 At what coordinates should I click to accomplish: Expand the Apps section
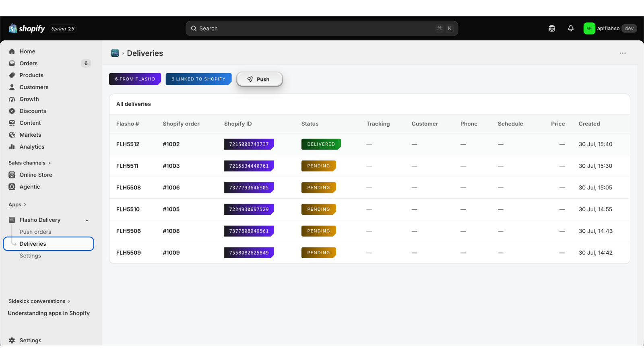pos(17,205)
